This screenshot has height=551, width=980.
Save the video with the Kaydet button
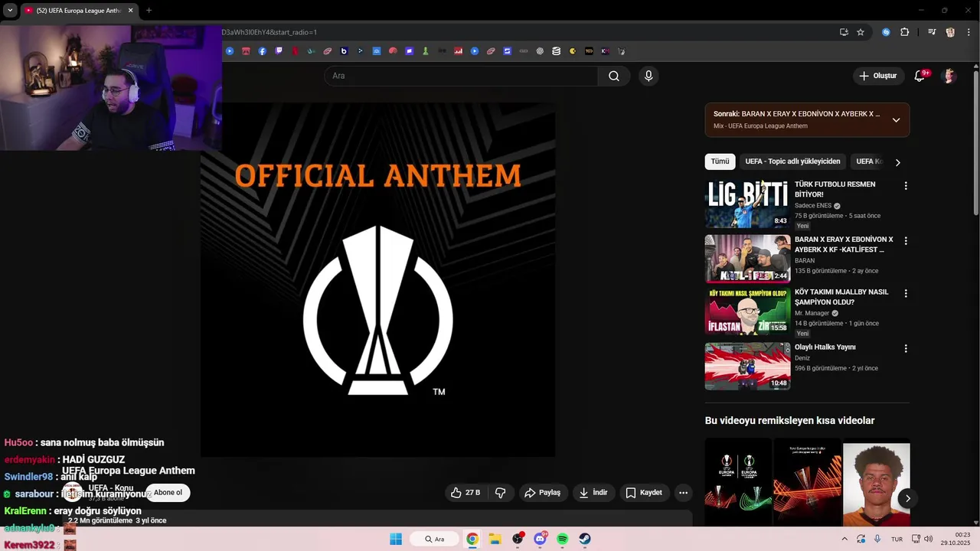point(644,493)
